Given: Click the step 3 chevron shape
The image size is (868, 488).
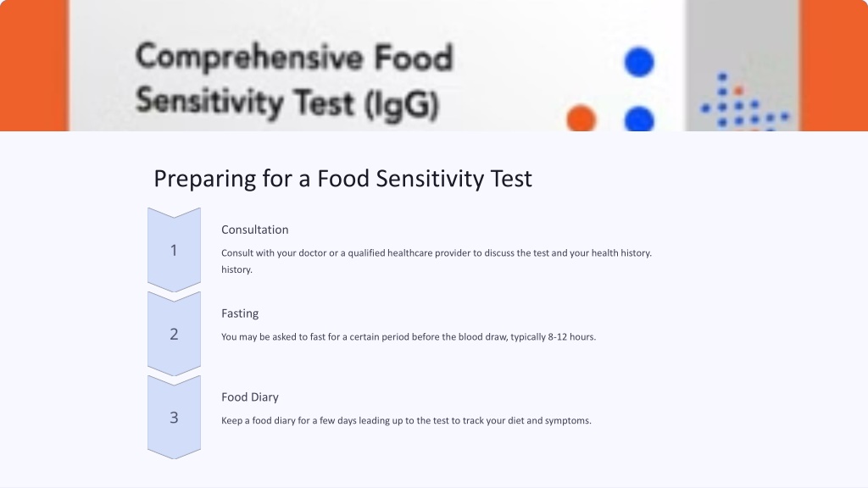Looking at the screenshot, I should pos(174,417).
